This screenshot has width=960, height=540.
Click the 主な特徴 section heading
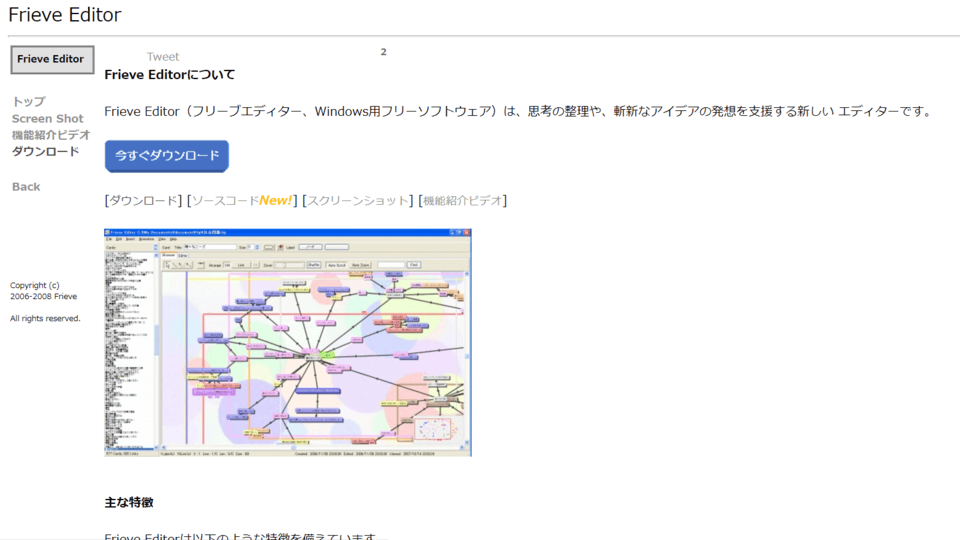pos(128,502)
